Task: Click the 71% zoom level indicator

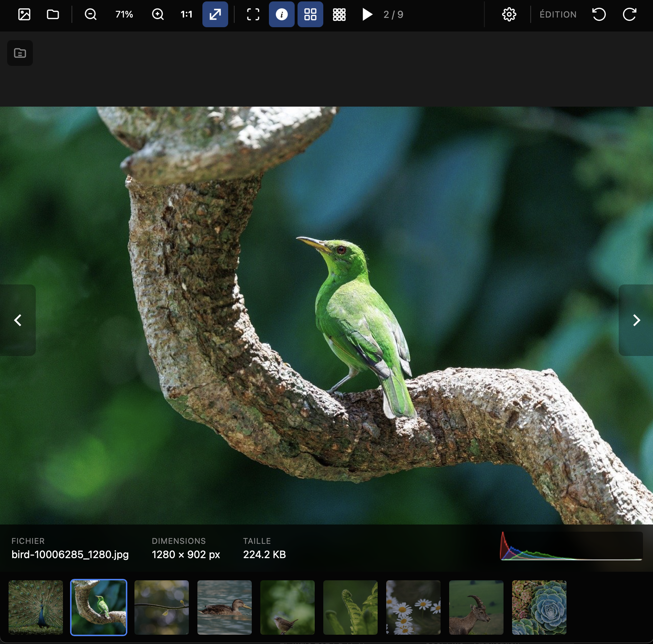Action: (x=123, y=14)
